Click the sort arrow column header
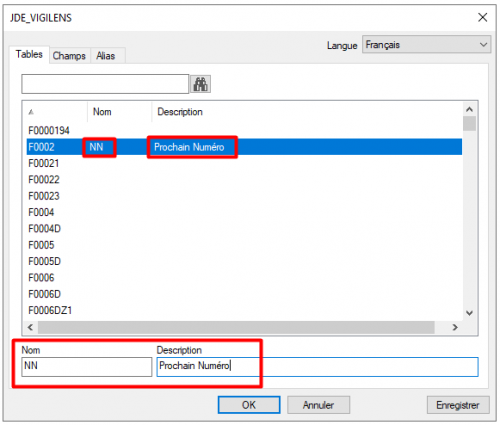 (x=55, y=112)
